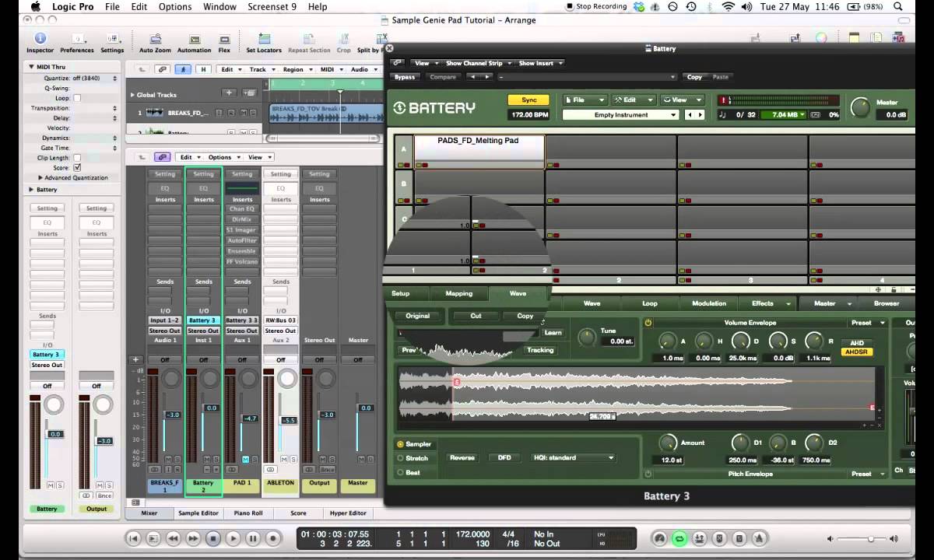This screenshot has height=560, width=934.
Task: Open the Arrange Region dropdown menu
Action: [x=297, y=69]
